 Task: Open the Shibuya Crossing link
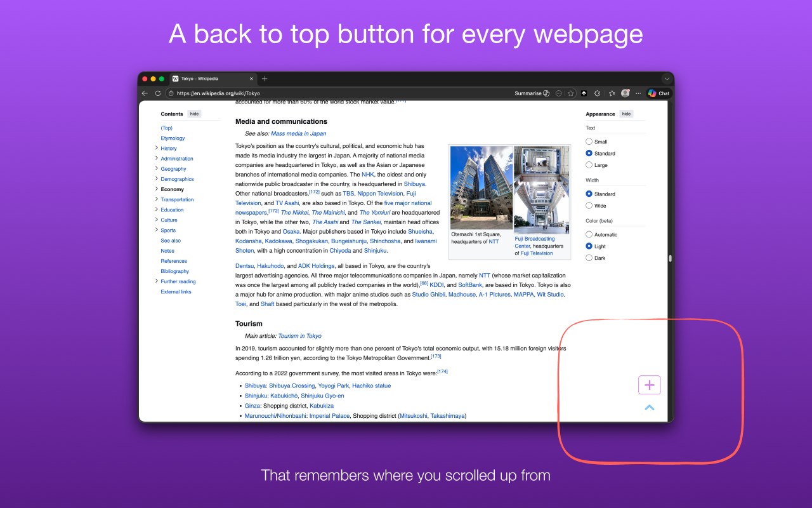pos(292,385)
